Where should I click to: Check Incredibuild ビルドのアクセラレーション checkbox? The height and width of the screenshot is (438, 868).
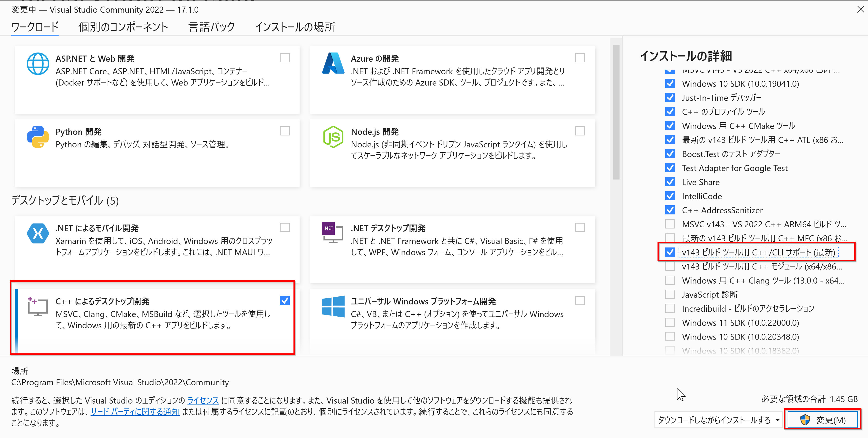point(670,308)
